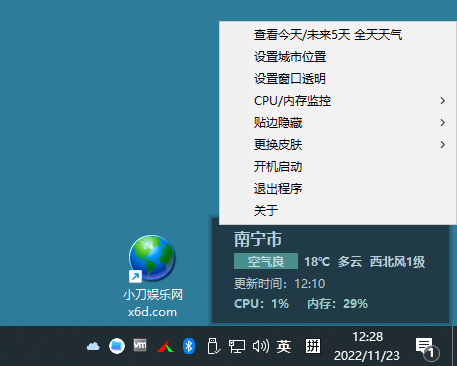457x366 pixels.
Task: Click the 多云 weather condition text
Action: click(350, 262)
